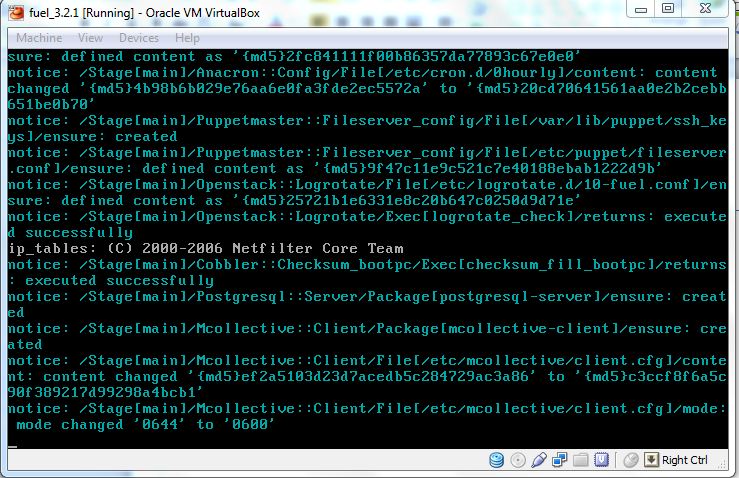
Task: Click the optical disc status icon
Action: click(x=517, y=460)
